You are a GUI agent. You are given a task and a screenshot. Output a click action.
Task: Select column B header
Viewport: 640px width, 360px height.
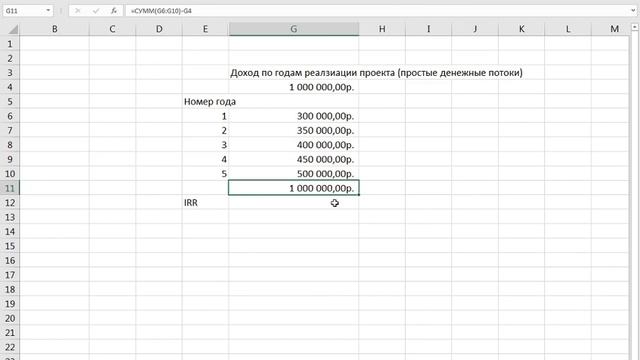tap(54, 29)
